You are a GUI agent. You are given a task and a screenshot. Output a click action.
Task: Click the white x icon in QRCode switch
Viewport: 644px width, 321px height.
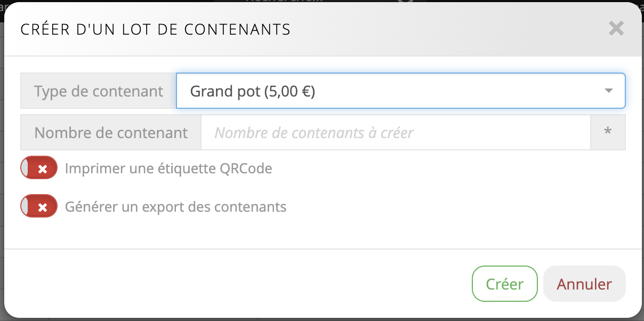point(44,169)
